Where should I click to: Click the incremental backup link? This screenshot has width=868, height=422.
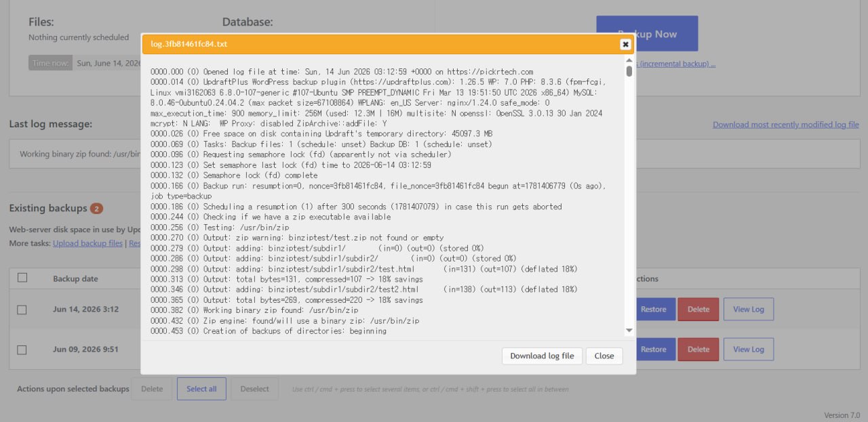[677, 64]
